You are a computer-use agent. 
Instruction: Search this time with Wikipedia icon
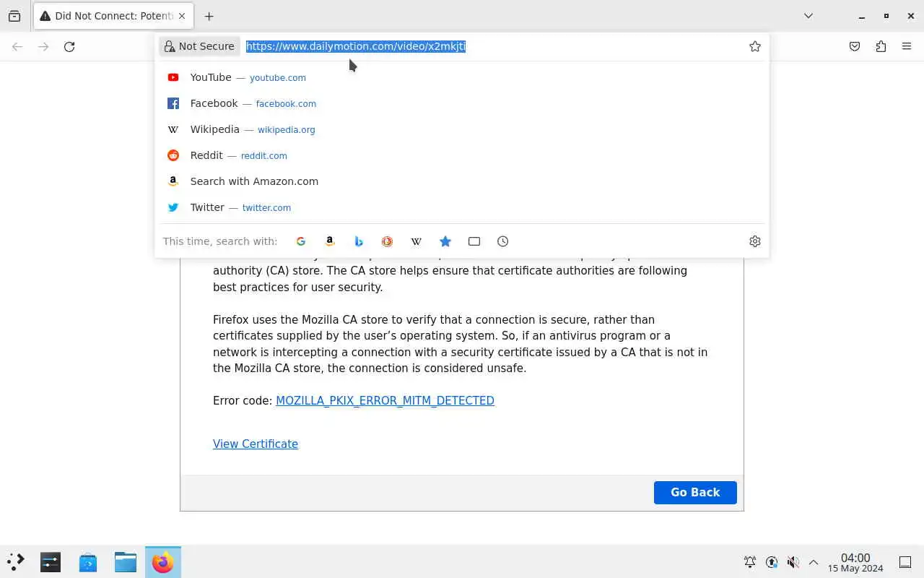[x=417, y=241]
